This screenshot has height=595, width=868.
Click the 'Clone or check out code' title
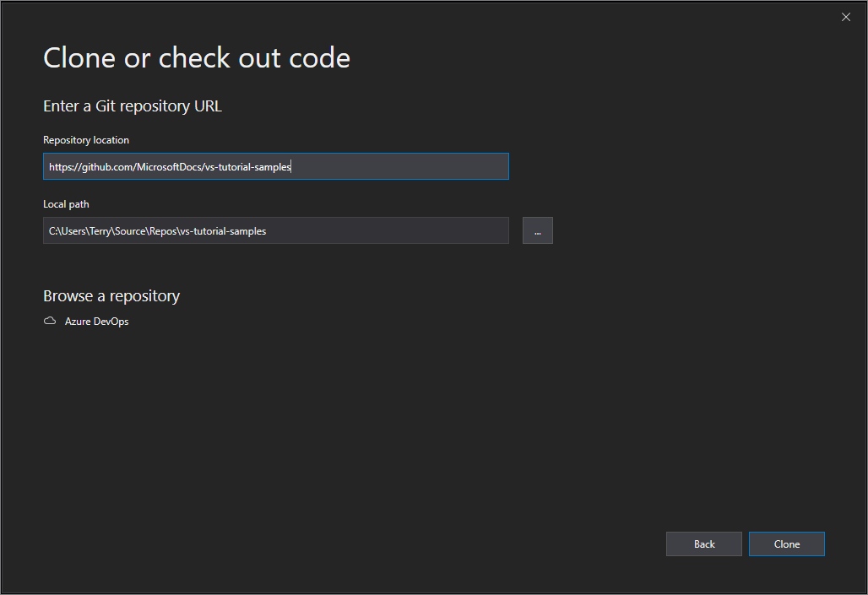197,57
